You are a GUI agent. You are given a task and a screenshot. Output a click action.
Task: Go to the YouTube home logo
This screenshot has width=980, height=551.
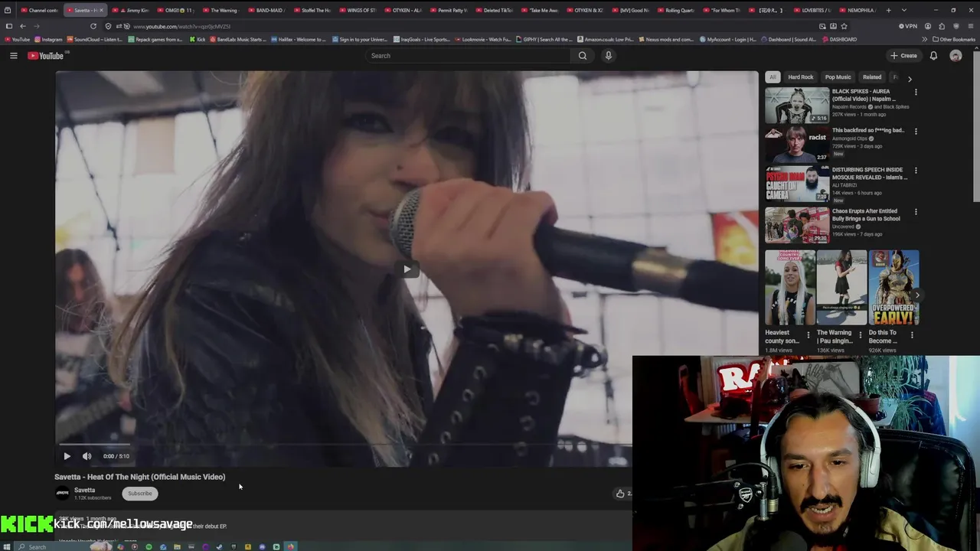pos(46,55)
